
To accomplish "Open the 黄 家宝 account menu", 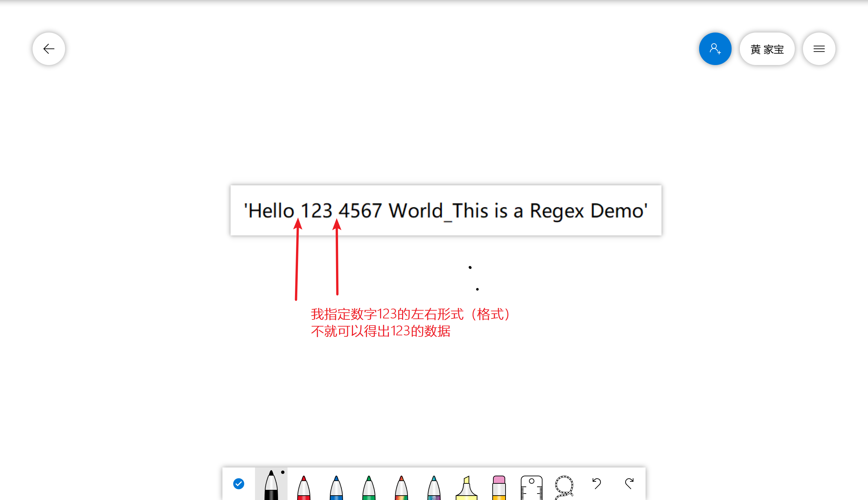I will (x=767, y=49).
